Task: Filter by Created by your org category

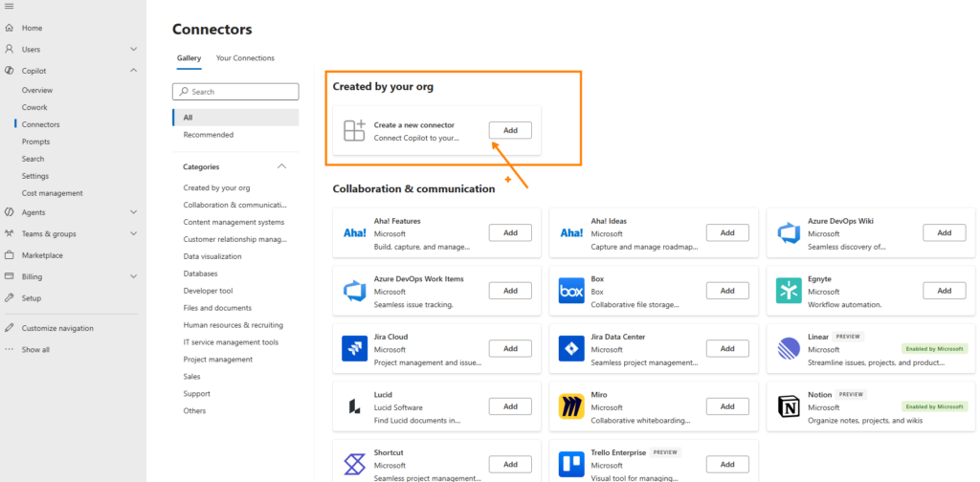Action: 216,188
